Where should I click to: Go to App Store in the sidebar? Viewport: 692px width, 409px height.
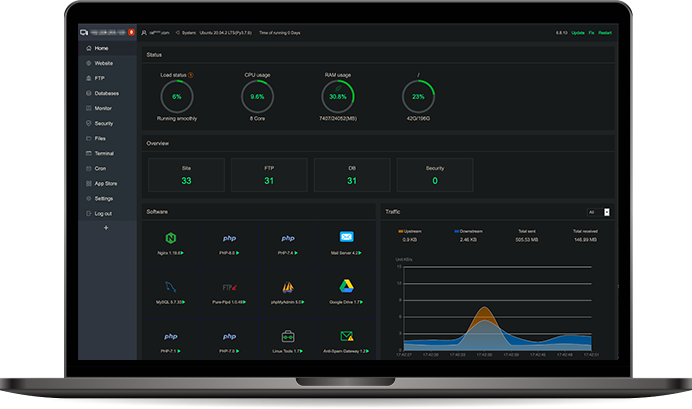point(106,183)
